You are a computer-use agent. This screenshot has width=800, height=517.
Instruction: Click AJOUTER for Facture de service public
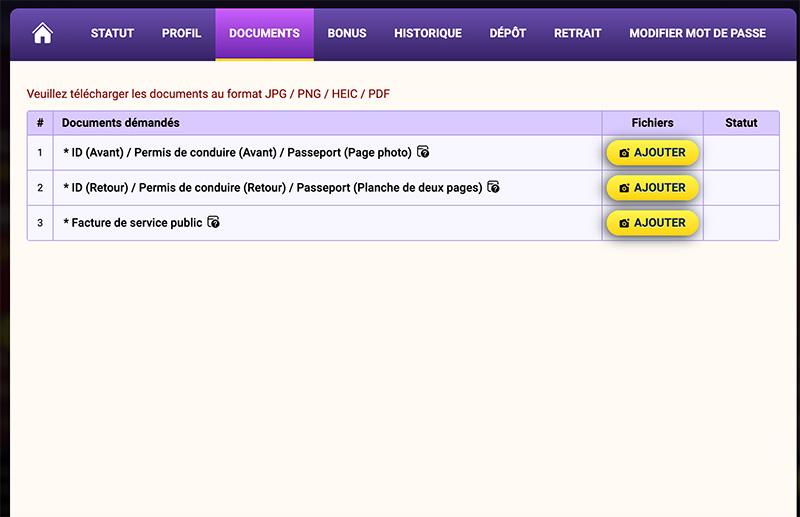652,223
